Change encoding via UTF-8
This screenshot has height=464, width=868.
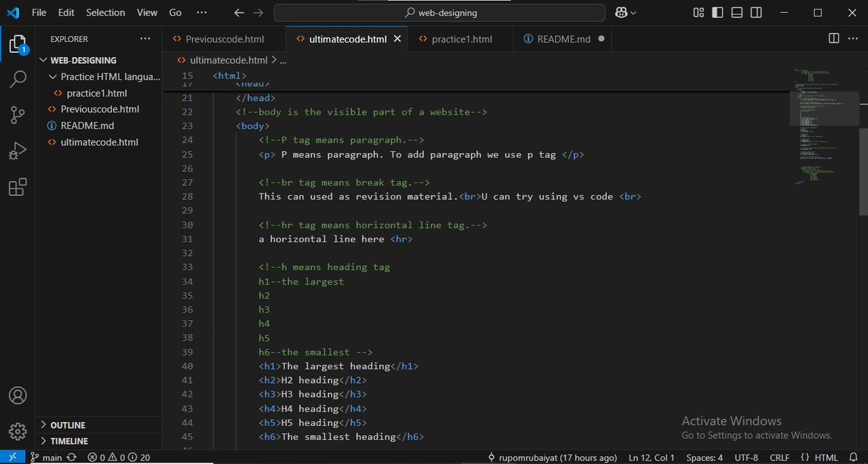coord(746,457)
